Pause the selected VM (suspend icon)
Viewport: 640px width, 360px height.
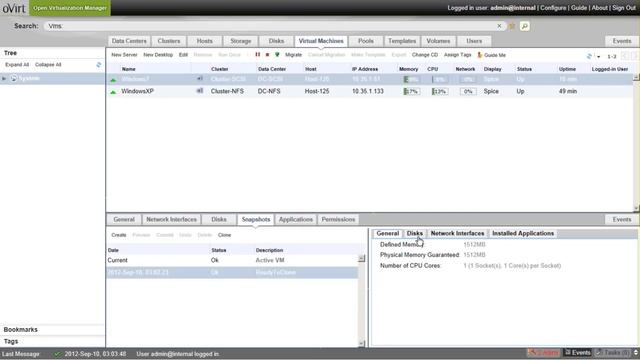click(x=258, y=55)
